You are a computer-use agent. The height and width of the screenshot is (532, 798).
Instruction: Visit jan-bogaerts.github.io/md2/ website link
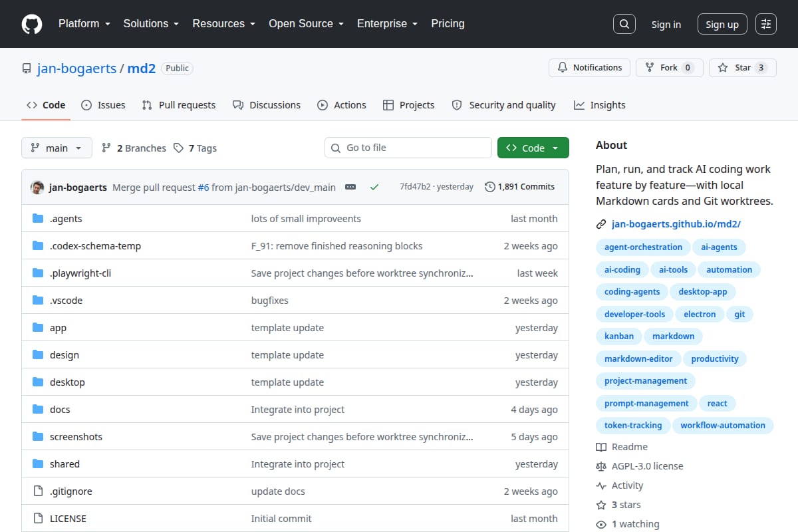tap(676, 224)
